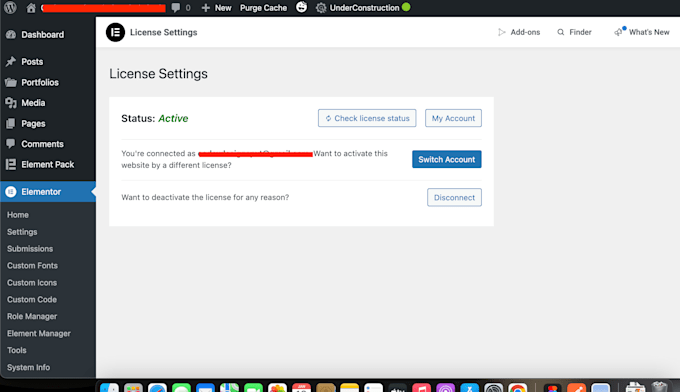Viewport: 680px width, 392px height.
Task: Open Google Chrome from the Dock
Action: (x=518, y=388)
